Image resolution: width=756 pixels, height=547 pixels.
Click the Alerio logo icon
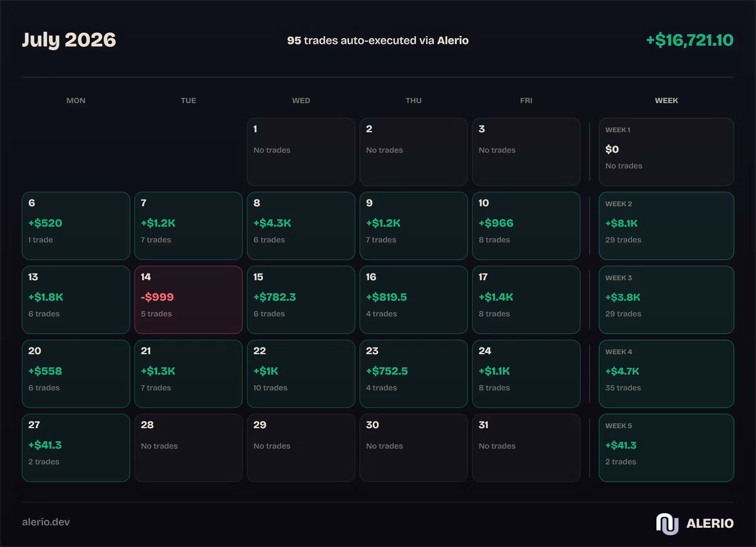pos(667,523)
